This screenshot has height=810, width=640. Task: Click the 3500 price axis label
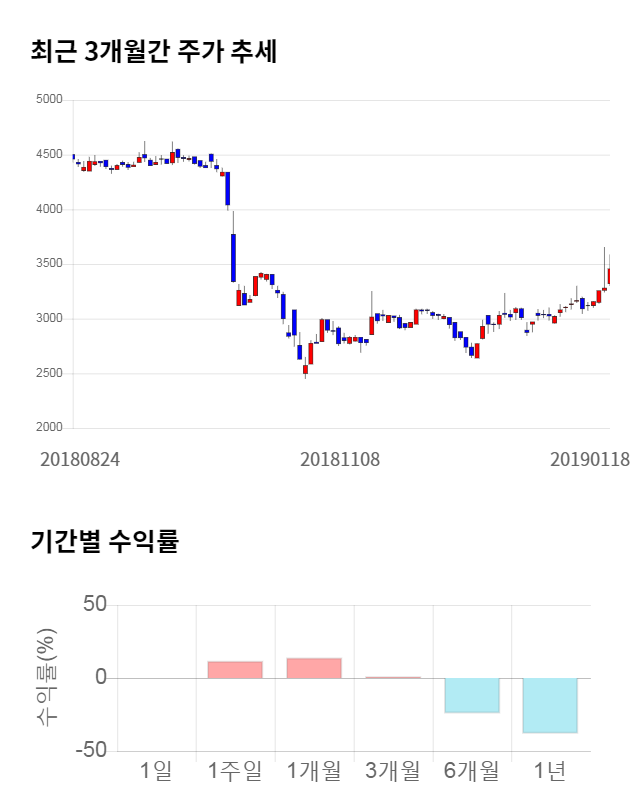(48, 264)
